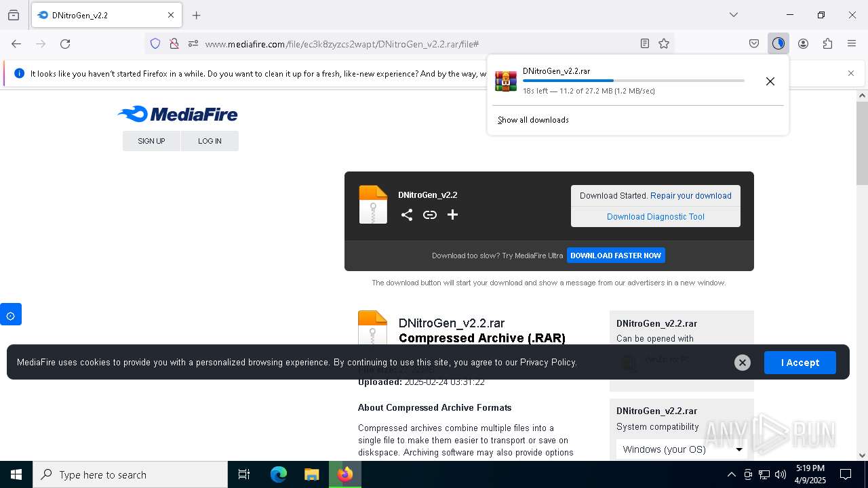Close the DNitroGen_v2.2 tab
This screenshot has width=868, height=488.
pos(171,15)
